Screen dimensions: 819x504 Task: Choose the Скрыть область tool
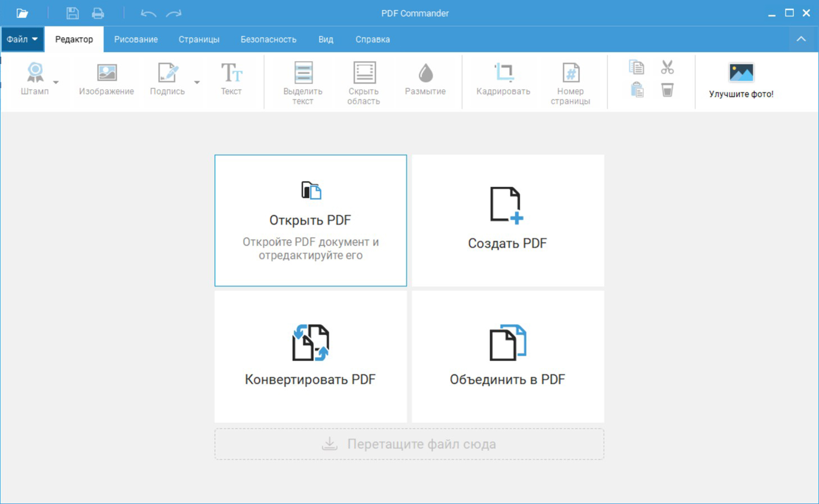(x=364, y=83)
